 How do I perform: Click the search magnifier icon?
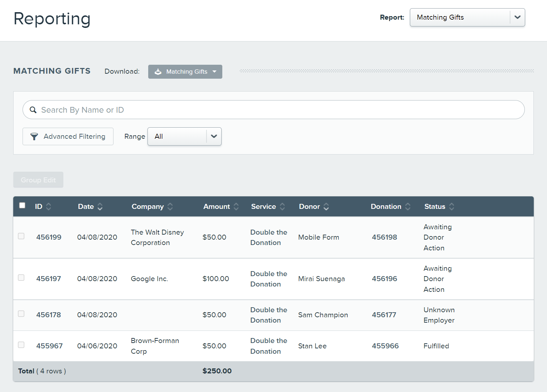click(33, 110)
